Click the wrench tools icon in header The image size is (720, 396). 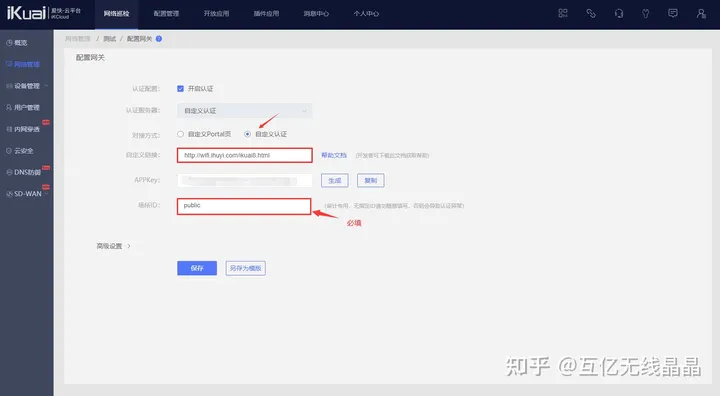click(646, 13)
